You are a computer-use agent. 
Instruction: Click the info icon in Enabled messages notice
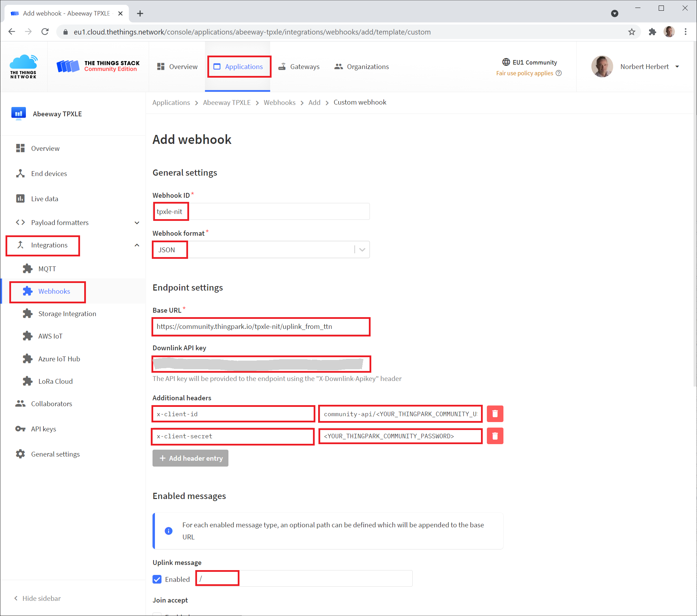[x=168, y=531]
